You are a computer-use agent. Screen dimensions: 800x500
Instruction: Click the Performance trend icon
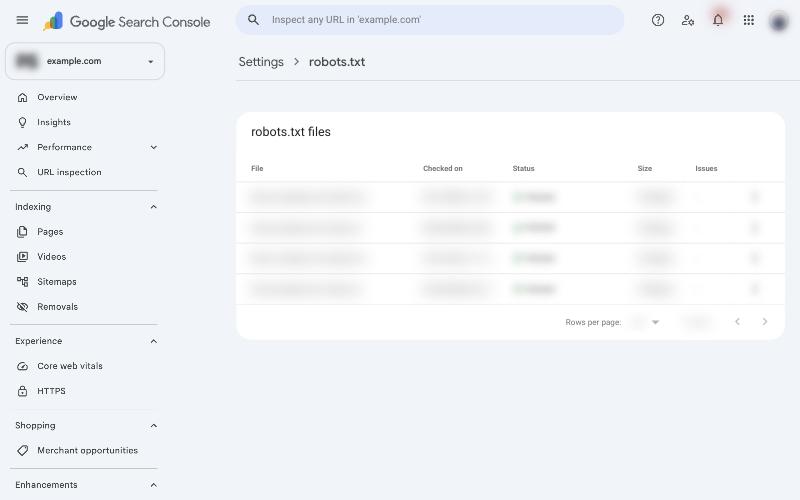[x=22, y=147]
